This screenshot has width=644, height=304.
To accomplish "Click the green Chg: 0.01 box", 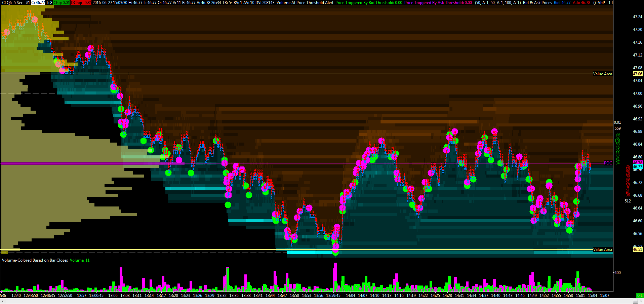I will tap(61, 3).
